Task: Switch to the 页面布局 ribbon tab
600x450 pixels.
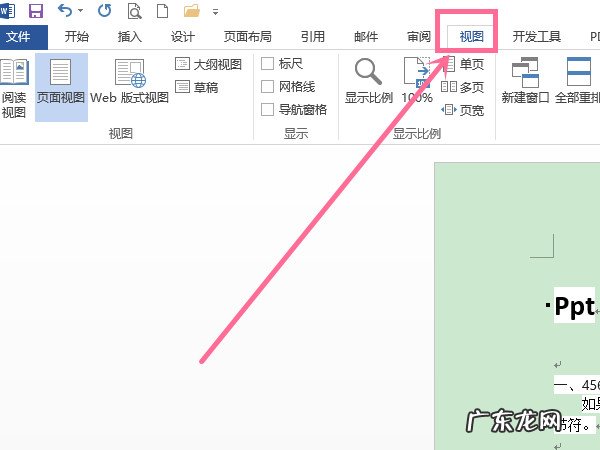Action: click(246, 37)
